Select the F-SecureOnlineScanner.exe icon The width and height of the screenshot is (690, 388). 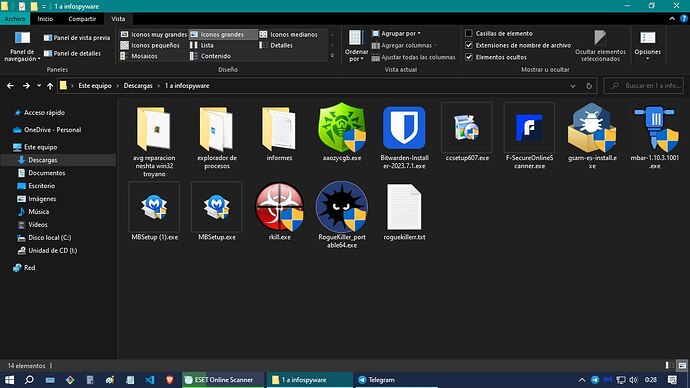[529, 128]
